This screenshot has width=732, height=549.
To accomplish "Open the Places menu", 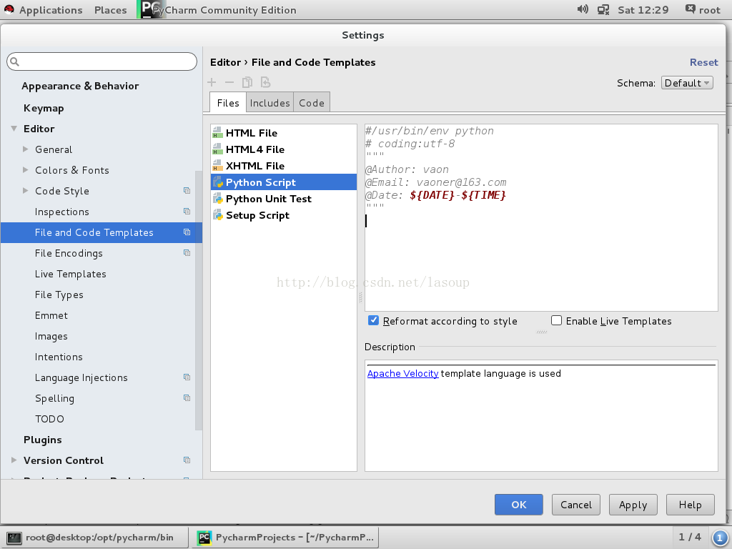I will coord(110,10).
